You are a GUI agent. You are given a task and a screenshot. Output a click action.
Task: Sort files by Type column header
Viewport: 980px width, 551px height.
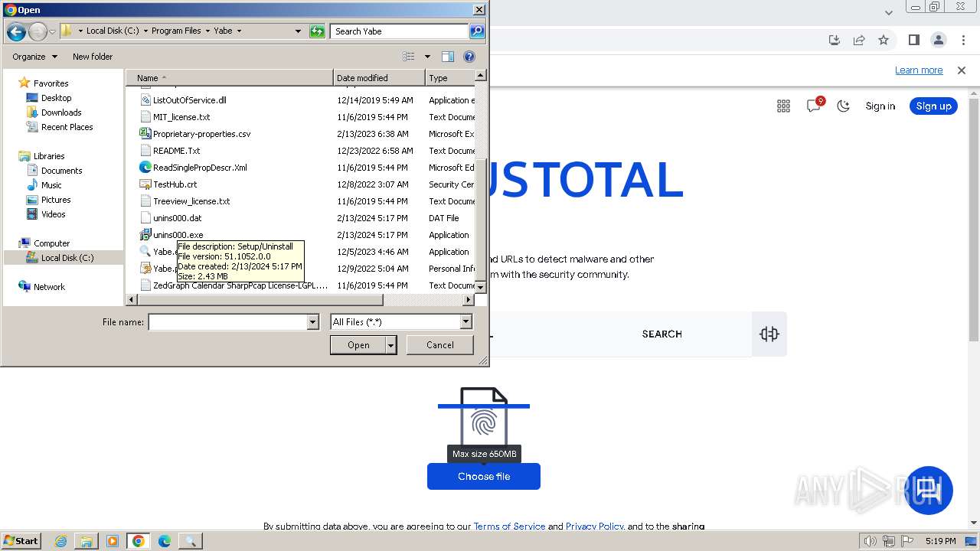pos(450,78)
